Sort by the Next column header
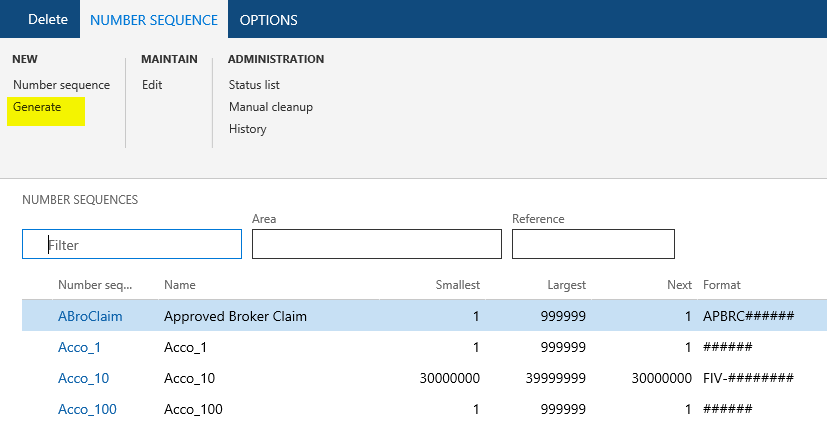 point(679,285)
